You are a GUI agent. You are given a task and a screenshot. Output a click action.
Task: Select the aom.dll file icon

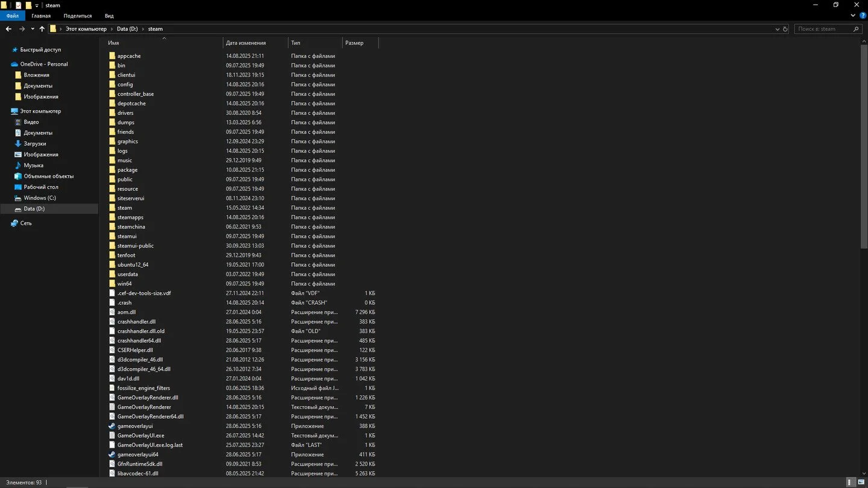tap(112, 312)
